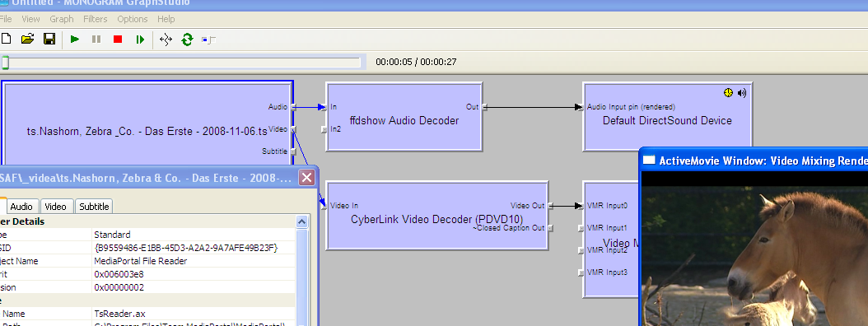
Task: Open a graph file using the folder icon
Action: [28, 39]
